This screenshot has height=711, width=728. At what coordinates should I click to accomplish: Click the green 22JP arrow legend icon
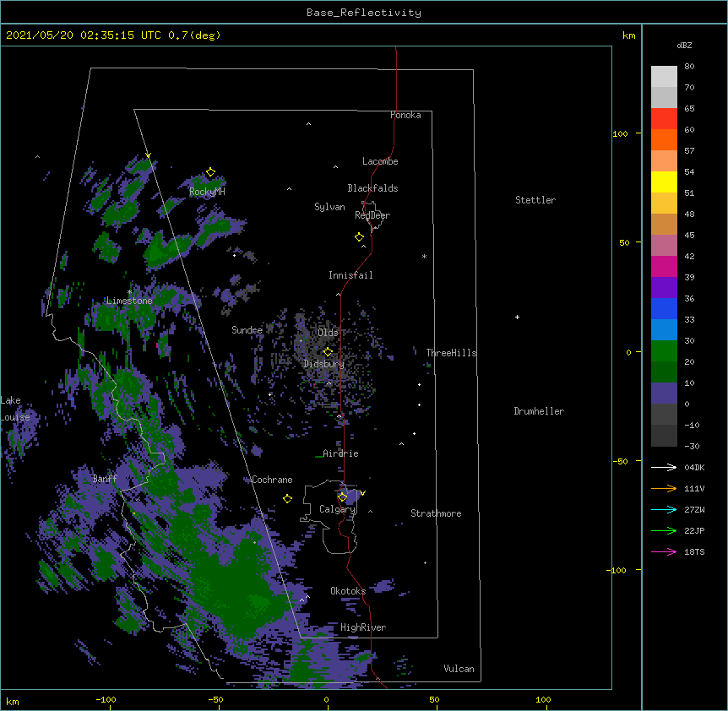[664, 530]
